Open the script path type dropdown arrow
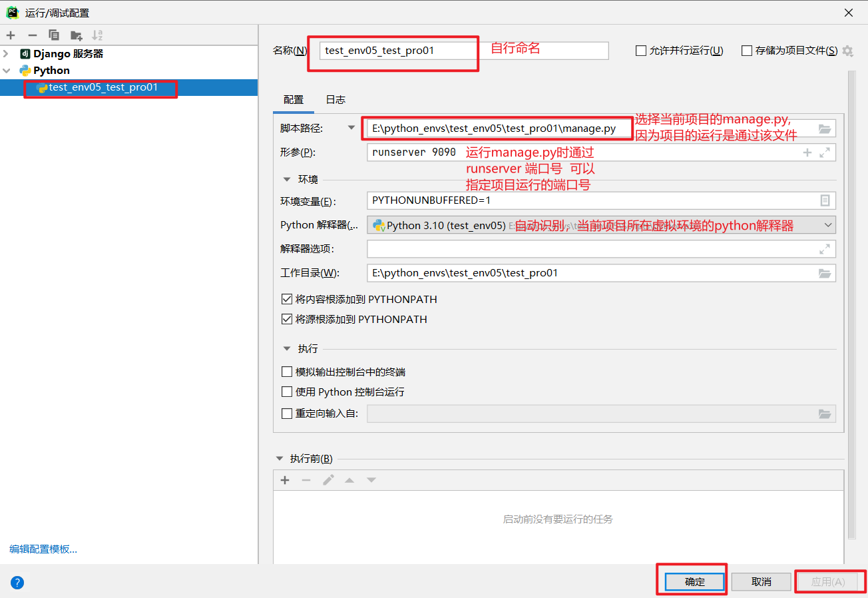The width and height of the screenshot is (868, 598). pos(351,128)
